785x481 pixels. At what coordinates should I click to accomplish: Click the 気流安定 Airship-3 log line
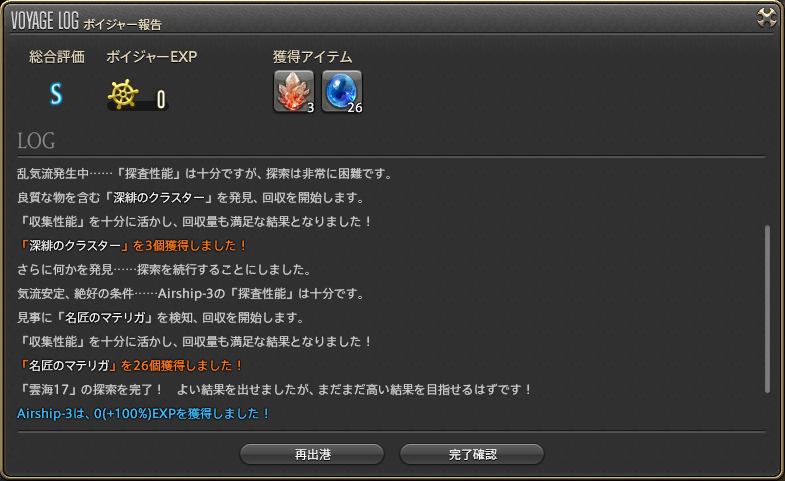tap(191, 294)
